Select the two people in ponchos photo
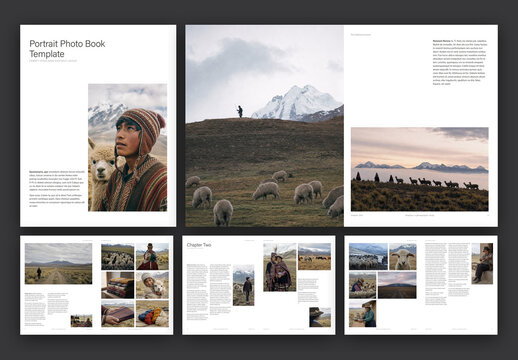Screen dimensions: 518x360 [x=280, y=267]
